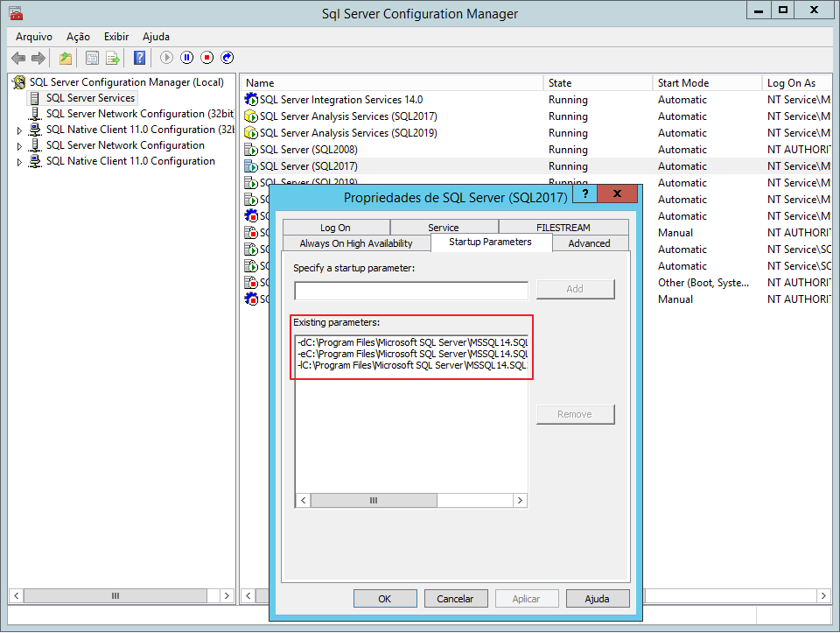Select the -dC startup parameter entry

pyautogui.click(x=411, y=342)
